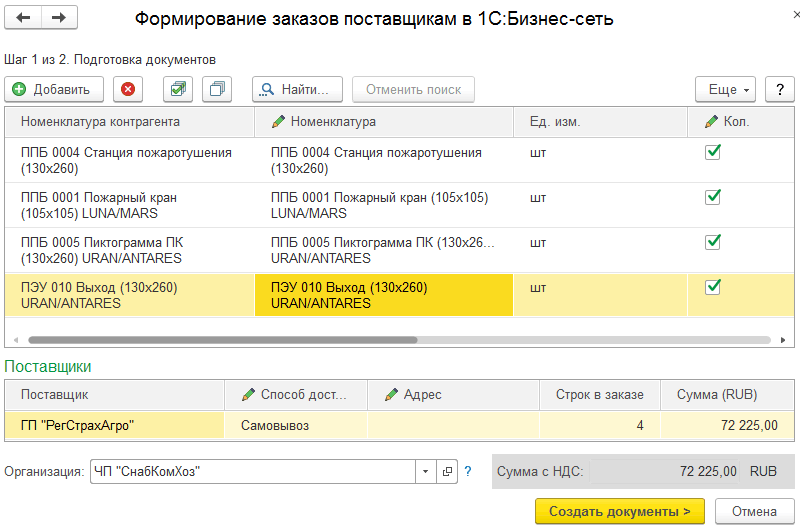Click Номенклатура cell ППБ 0005 Пиктограмма ПК

pos(384,250)
